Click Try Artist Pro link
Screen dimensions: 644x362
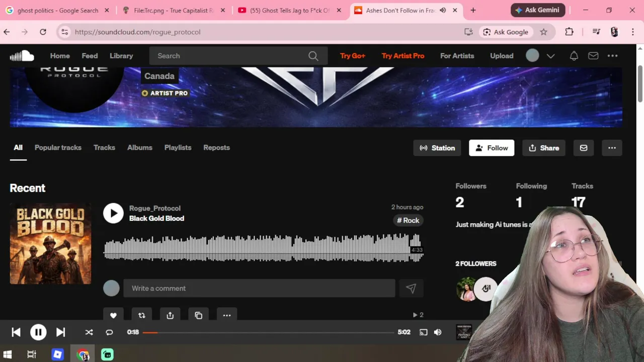tap(403, 56)
